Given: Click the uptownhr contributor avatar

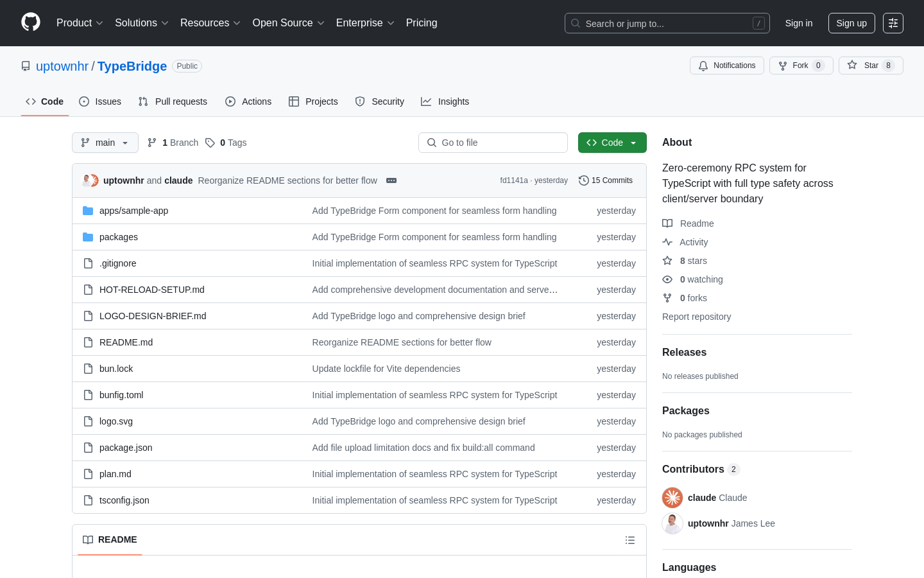Looking at the screenshot, I should [672, 523].
